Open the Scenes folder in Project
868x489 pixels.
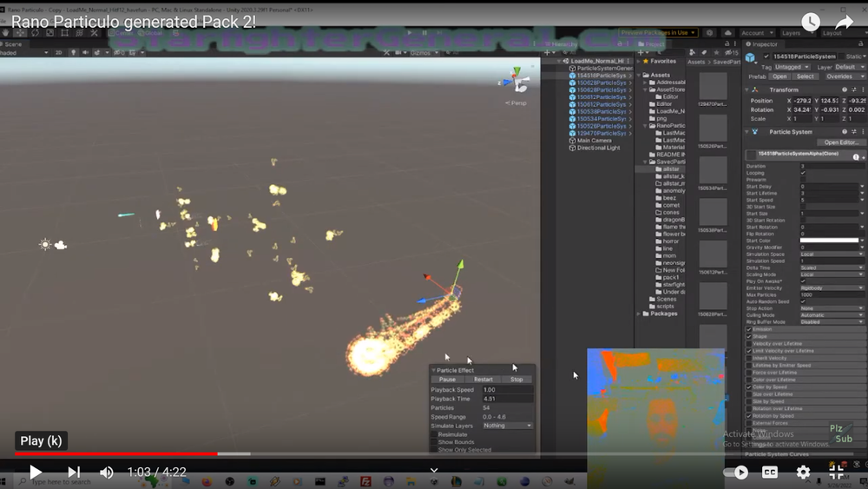[666, 299]
